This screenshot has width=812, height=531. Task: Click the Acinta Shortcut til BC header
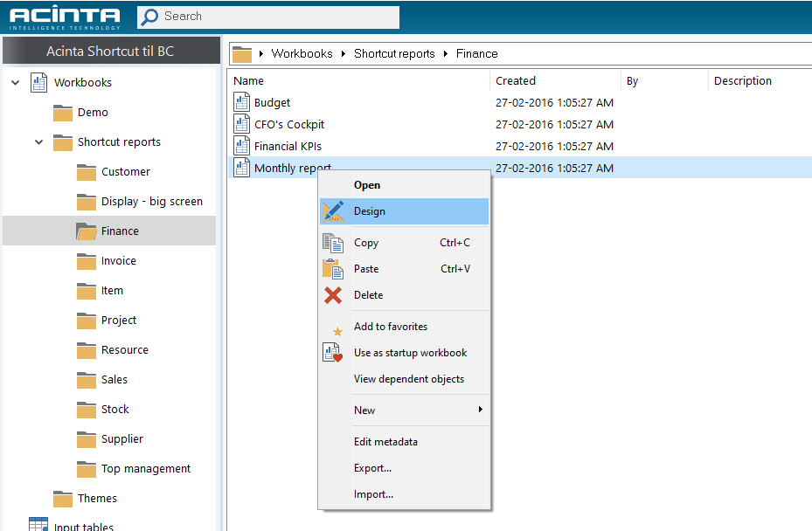(111, 51)
